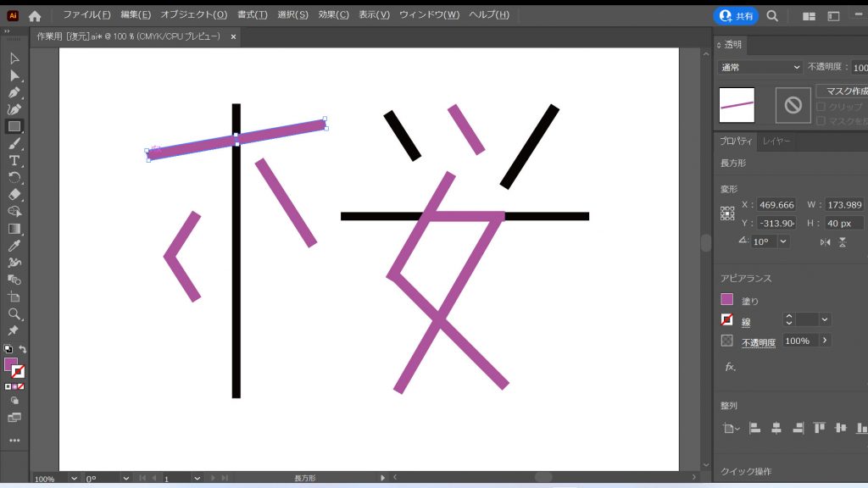Screen dimensions: 868x488
Task: Choose the reference point locator
Action: (x=727, y=213)
